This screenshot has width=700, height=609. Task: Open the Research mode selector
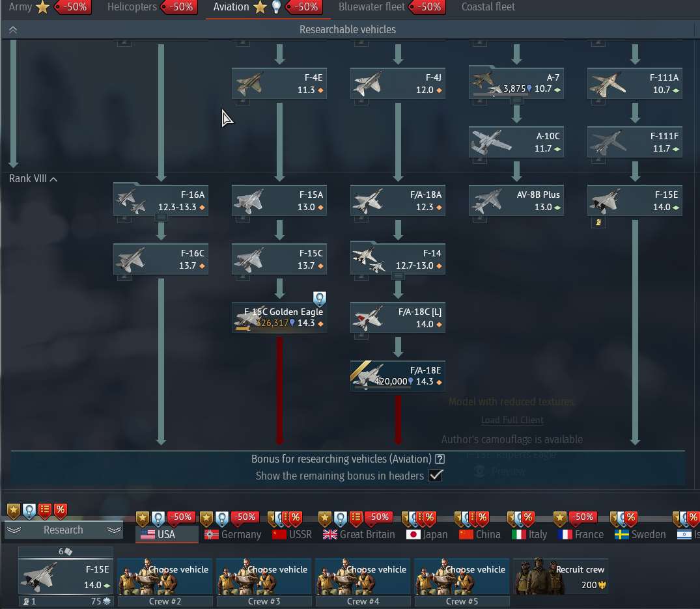(x=63, y=530)
